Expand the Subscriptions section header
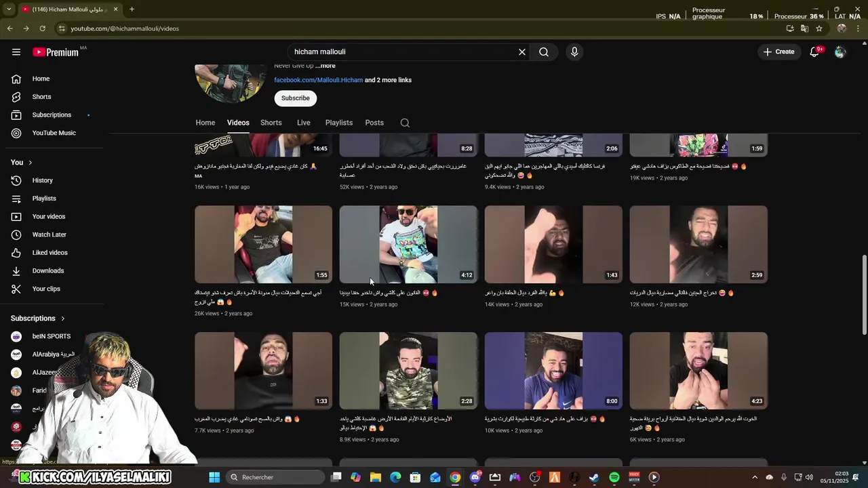 (x=38, y=319)
